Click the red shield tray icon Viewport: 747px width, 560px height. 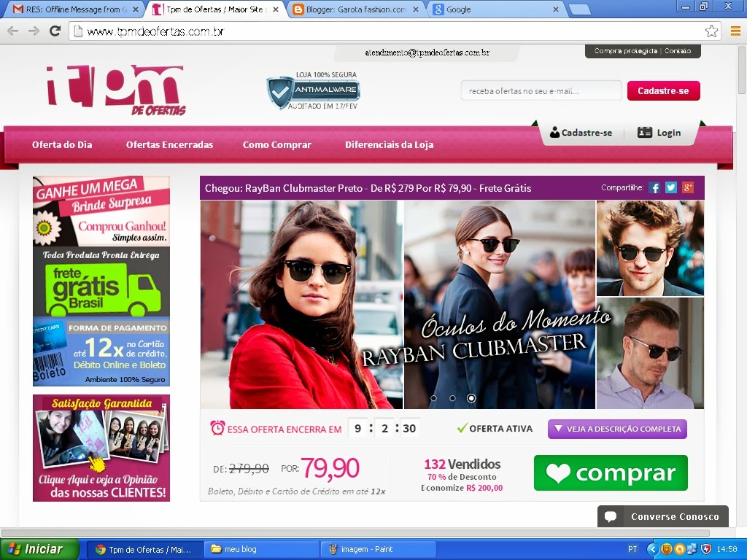(706, 550)
